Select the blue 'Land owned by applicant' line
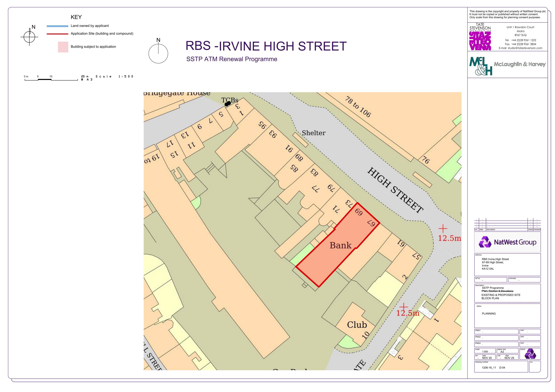The width and height of the screenshot is (555, 392). click(58, 26)
